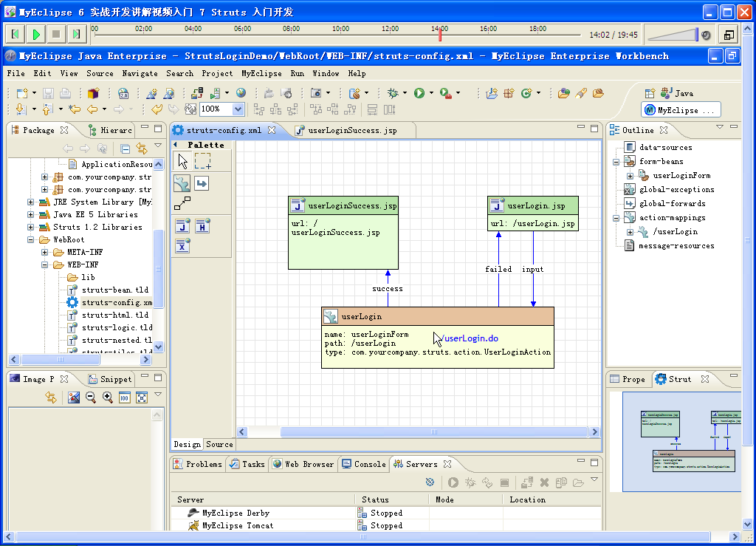Expand Struts 1.2 Libraries node
The height and width of the screenshot is (546, 756).
tap(31, 227)
